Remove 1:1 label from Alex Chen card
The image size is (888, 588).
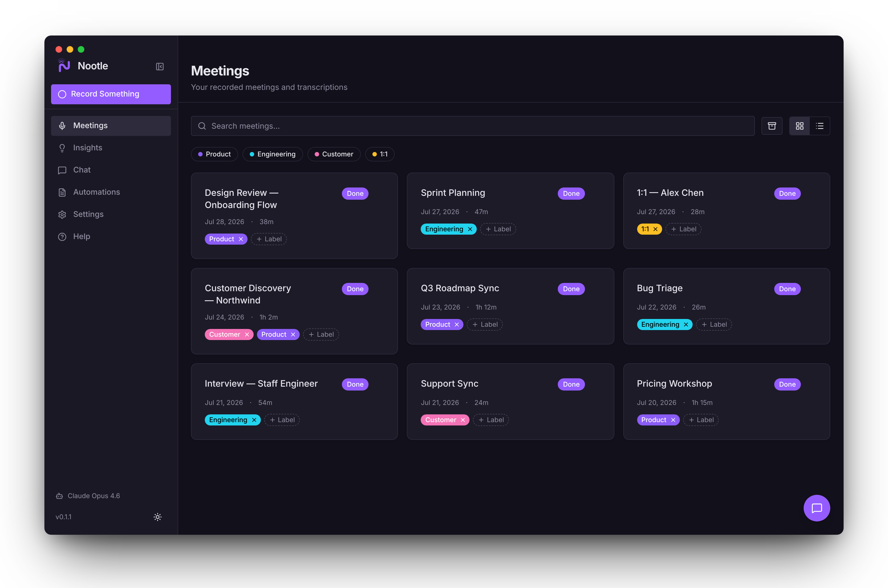(655, 229)
